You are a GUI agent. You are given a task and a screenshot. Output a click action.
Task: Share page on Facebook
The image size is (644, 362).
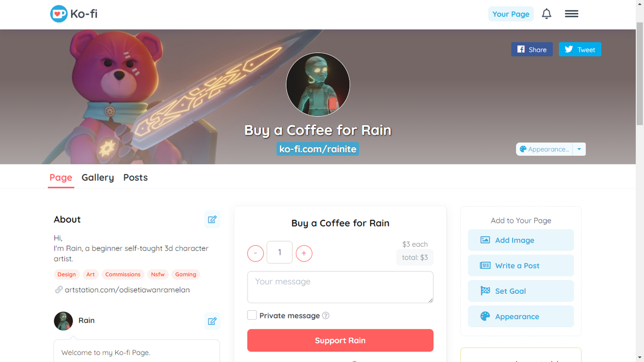click(x=532, y=49)
